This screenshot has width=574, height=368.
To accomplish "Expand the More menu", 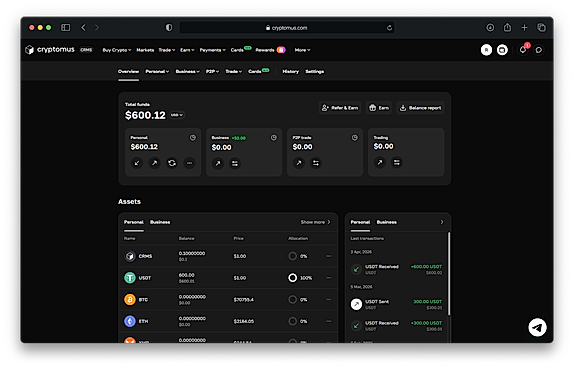I will pyautogui.click(x=302, y=50).
